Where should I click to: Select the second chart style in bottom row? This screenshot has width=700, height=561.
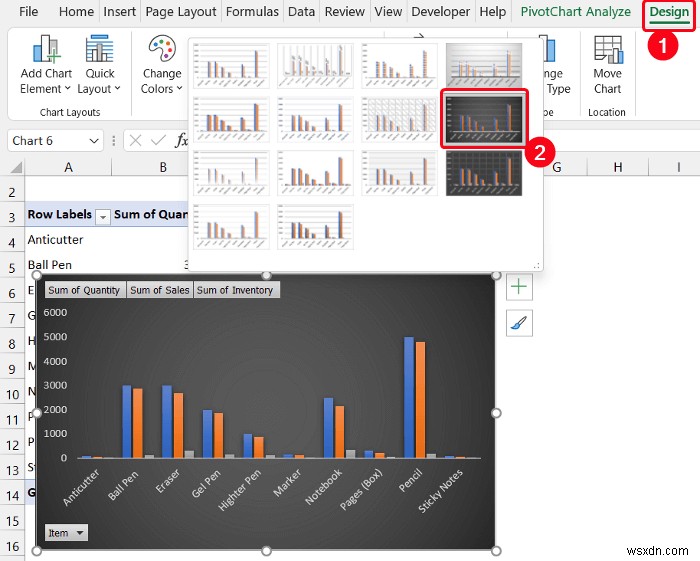coord(315,227)
